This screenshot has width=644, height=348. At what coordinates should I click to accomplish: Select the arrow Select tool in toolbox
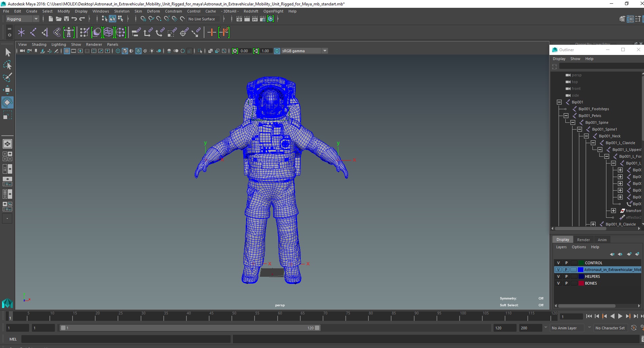(x=7, y=52)
